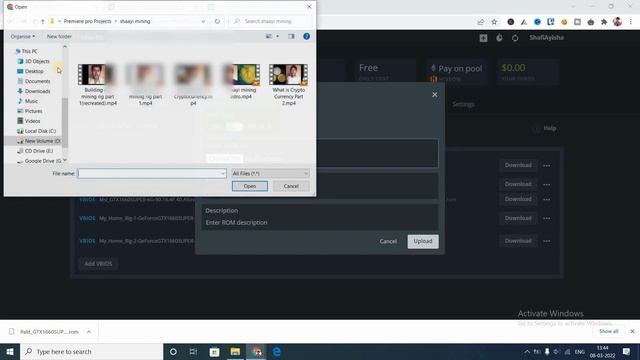Screen dimensions: 640x360
Task: Click Add VBIOS button
Action: (x=98, y=264)
